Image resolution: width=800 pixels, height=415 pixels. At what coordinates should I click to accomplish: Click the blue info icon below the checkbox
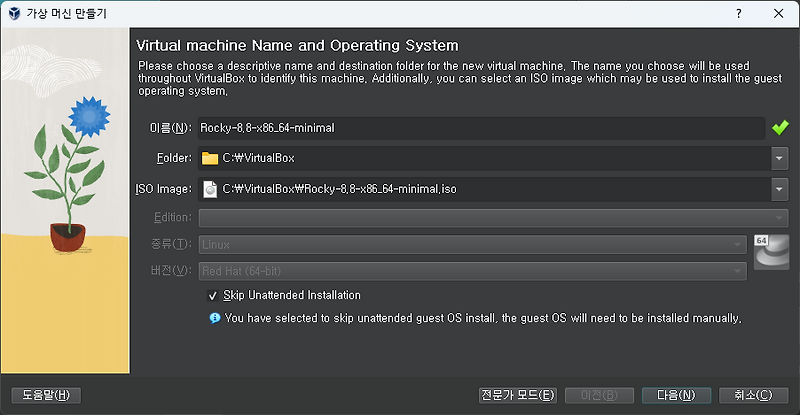(x=214, y=318)
